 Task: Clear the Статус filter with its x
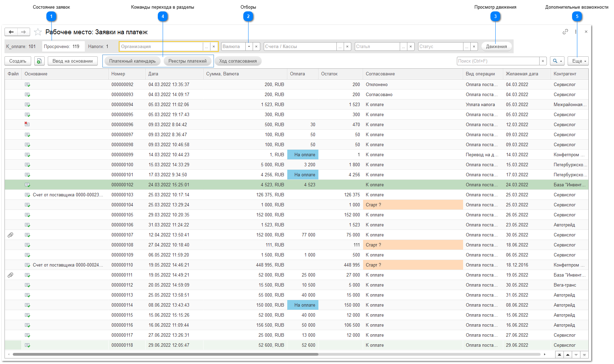[x=474, y=47]
